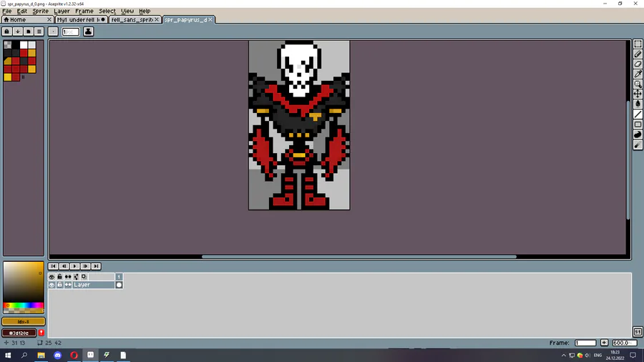Click the brush size field
644x362 pixels.
click(x=70, y=31)
